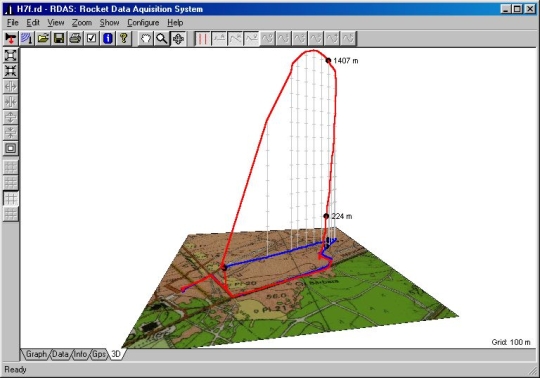Viewport: 540px width, 378px height.
Task: Click the printer icon
Action: (x=75, y=38)
